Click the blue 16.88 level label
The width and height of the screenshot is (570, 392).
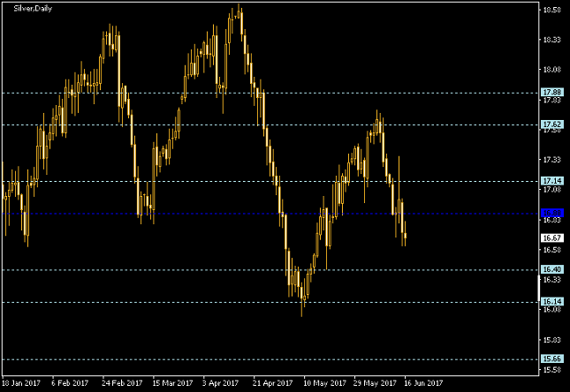tap(552, 213)
